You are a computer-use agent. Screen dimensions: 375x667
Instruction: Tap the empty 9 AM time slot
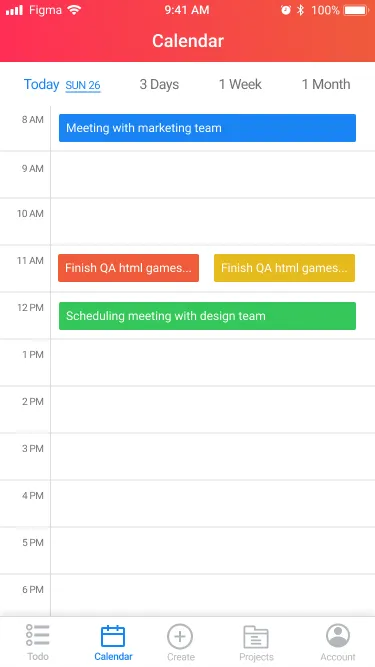[213, 175]
